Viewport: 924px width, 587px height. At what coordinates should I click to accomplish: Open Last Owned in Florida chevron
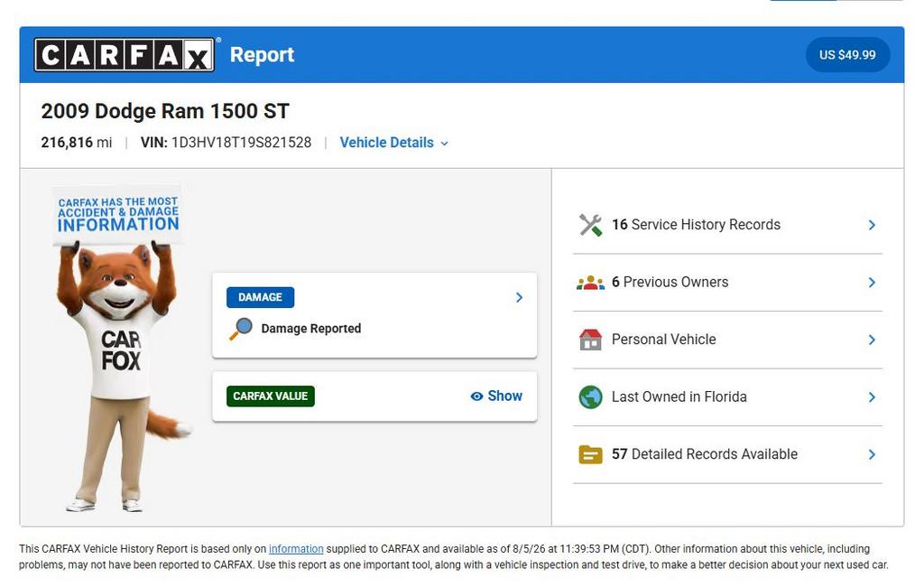coord(872,397)
